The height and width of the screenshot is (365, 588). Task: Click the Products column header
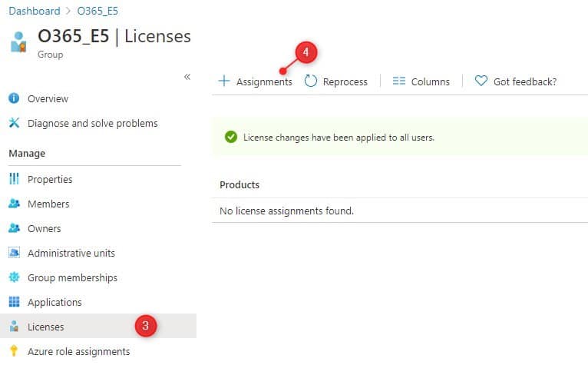pyautogui.click(x=239, y=184)
